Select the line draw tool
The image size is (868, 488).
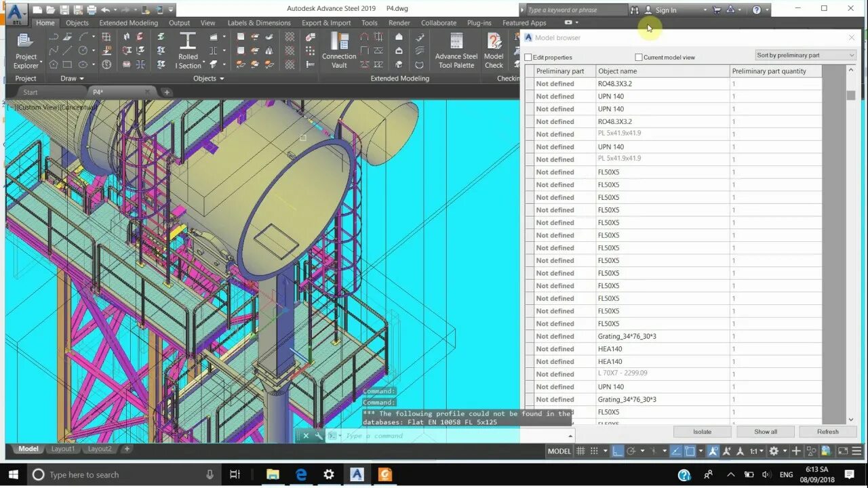pyautogui.click(x=68, y=51)
